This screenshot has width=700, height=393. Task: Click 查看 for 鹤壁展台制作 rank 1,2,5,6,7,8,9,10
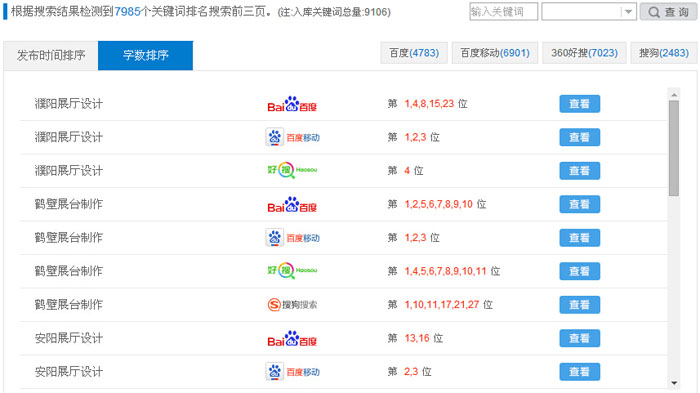579,204
